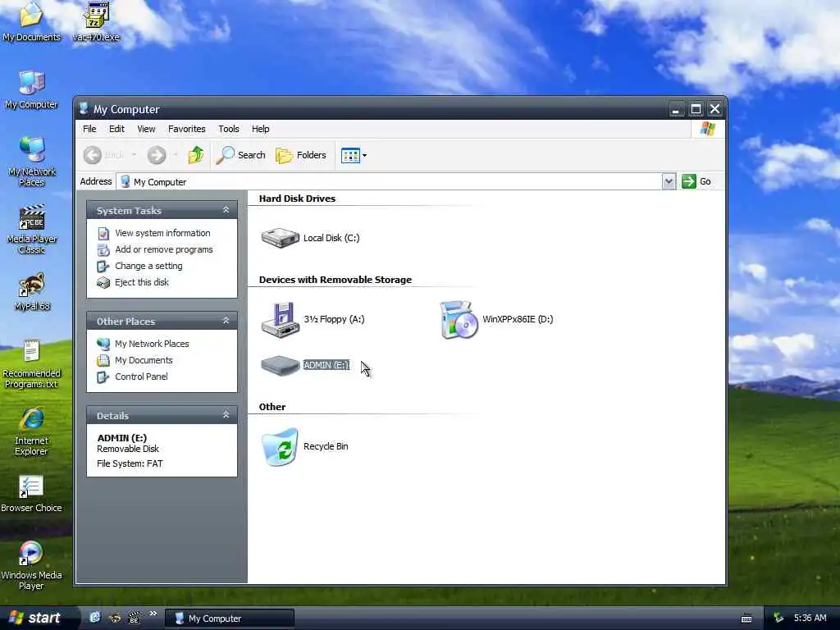The width and height of the screenshot is (840, 630).
Task: Select the Local Disk (C:) drive icon
Action: click(x=281, y=238)
